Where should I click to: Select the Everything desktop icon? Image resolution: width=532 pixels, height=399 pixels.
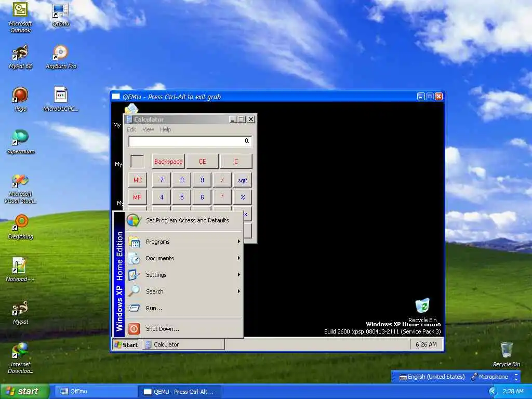pyautogui.click(x=20, y=227)
